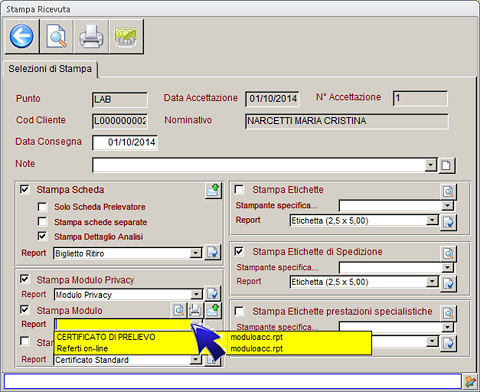Click the Data Consegna date field
The height and width of the screenshot is (392, 480).
coord(125,143)
